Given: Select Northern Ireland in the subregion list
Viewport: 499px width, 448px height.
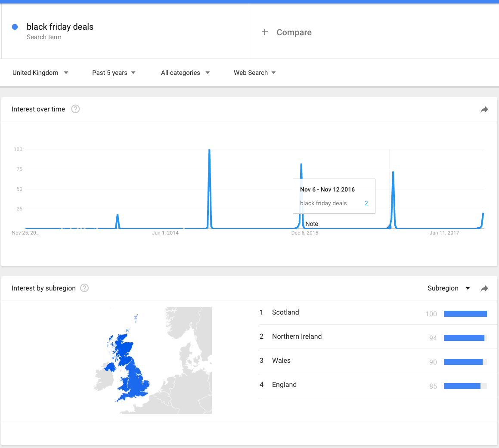Looking at the screenshot, I should (297, 337).
